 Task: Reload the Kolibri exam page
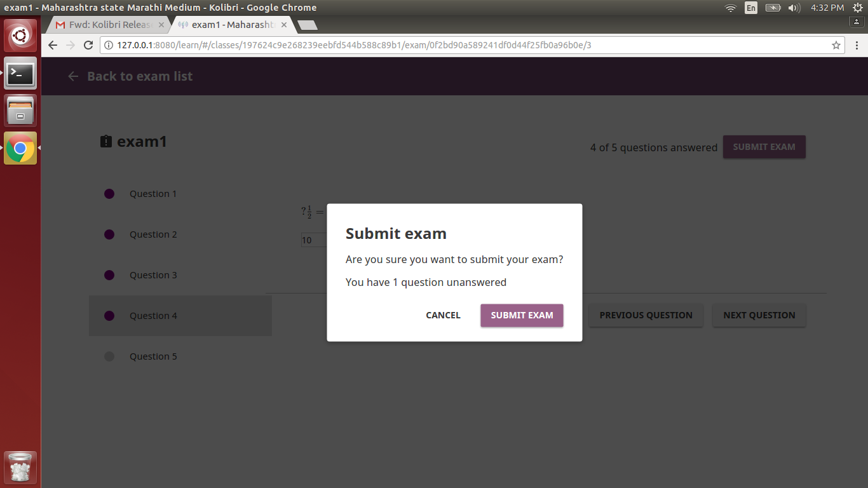click(x=88, y=46)
